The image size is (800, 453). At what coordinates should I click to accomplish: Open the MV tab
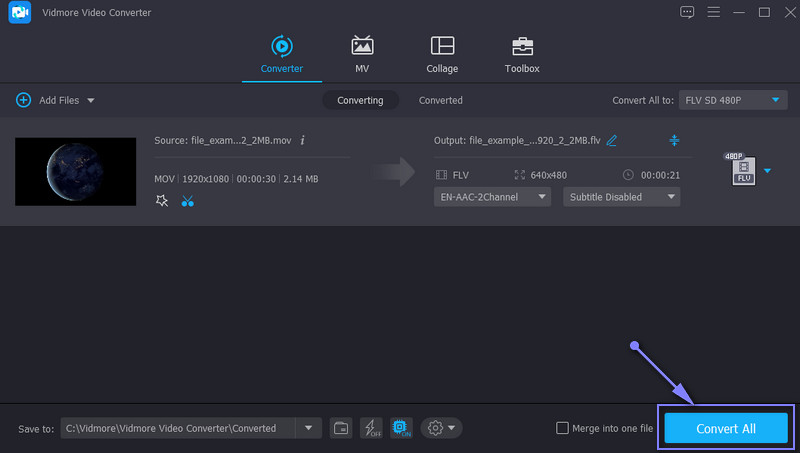pos(362,54)
